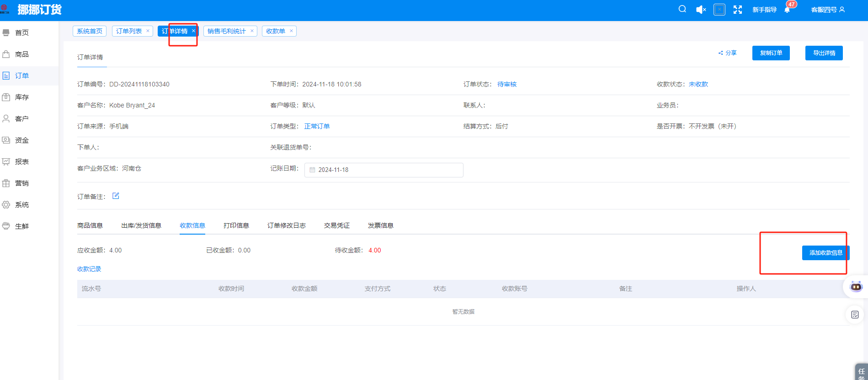Click the floating task list icon
The height and width of the screenshot is (380, 868).
(x=855, y=315)
